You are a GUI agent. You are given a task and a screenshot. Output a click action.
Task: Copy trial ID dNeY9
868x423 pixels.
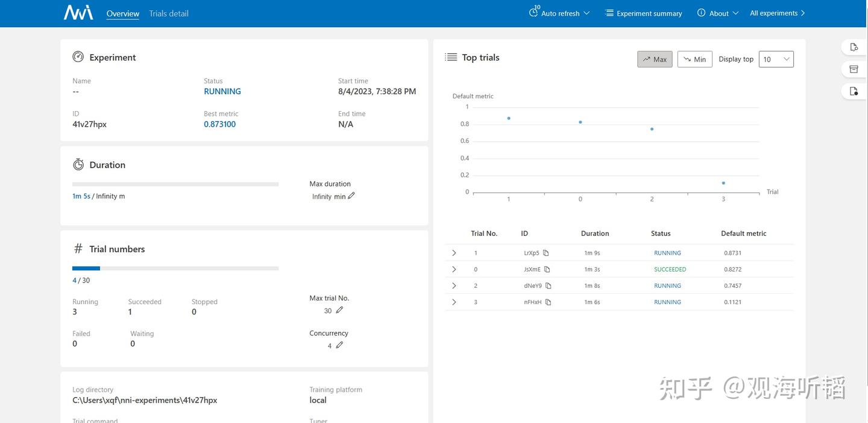pos(549,285)
